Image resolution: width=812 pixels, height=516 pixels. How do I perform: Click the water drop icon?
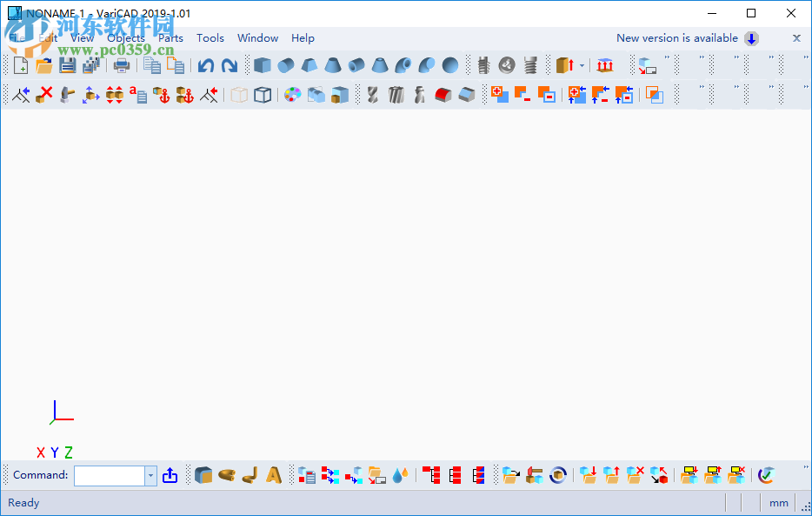pos(400,475)
